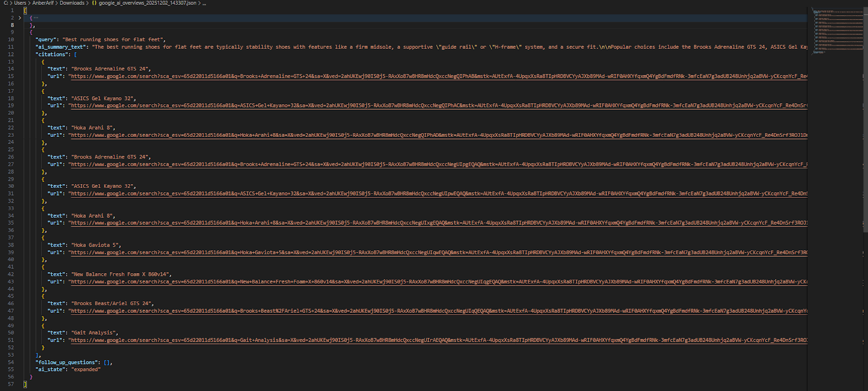Click "Best running shoes for flat feet" value
The image size is (868, 391).
(113, 40)
